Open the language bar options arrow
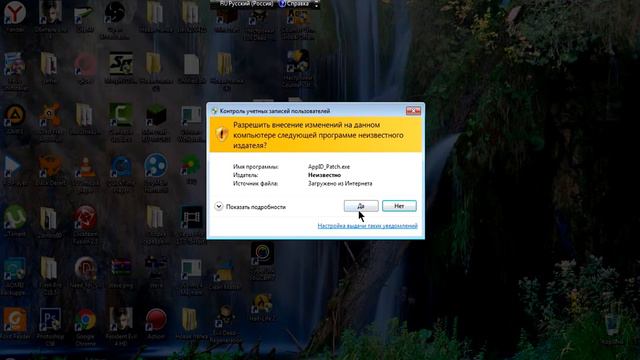This screenshot has width=640, height=360. coord(316,4)
